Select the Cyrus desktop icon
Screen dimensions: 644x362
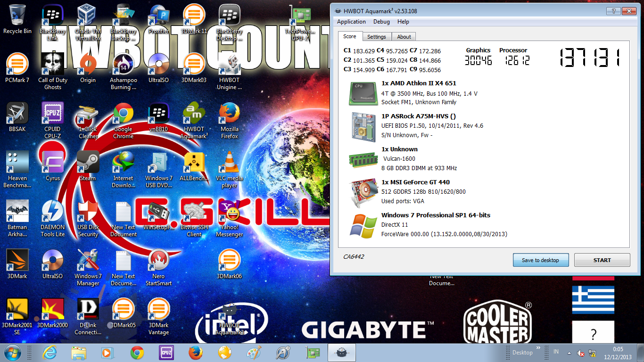[x=53, y=166]
